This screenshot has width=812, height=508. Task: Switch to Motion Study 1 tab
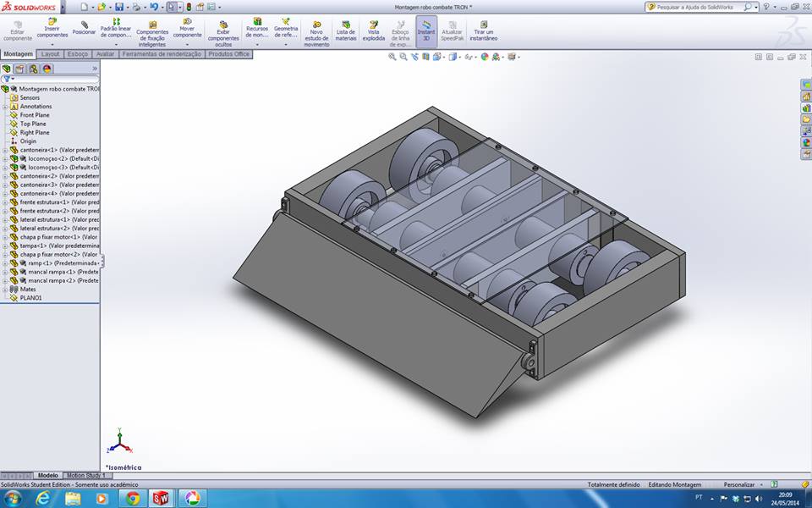[85, 475]
